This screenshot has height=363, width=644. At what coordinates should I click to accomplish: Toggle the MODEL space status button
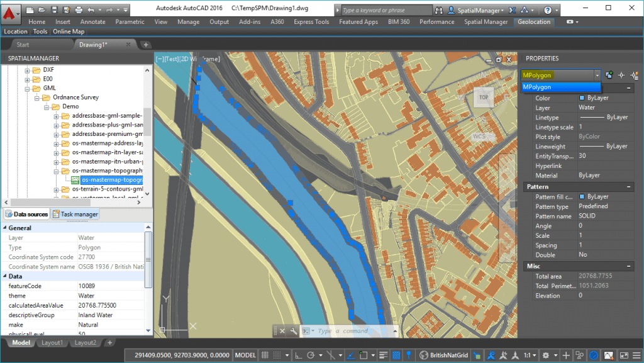point(245,355)
